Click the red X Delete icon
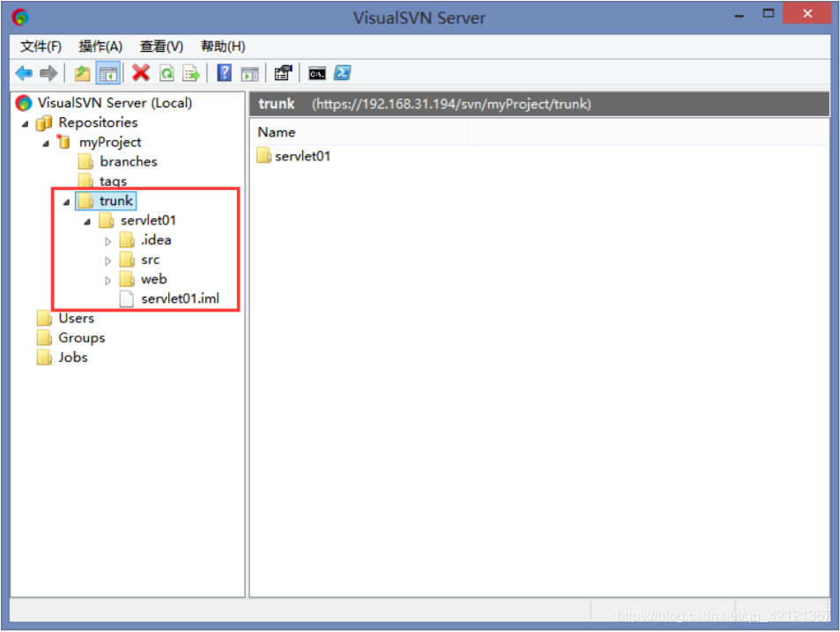The height and width of the screenshot is (632, 840). click(x=141, y=73)
